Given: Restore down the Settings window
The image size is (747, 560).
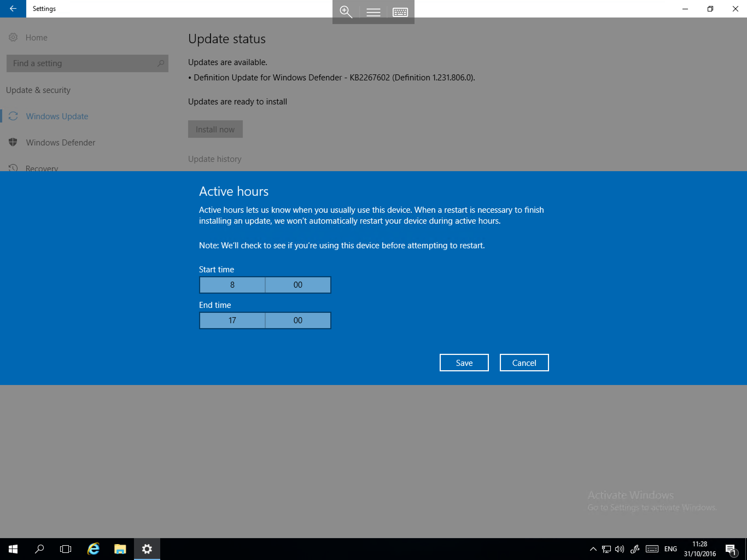Looking at the screenshot, I should tap(710, 9).
